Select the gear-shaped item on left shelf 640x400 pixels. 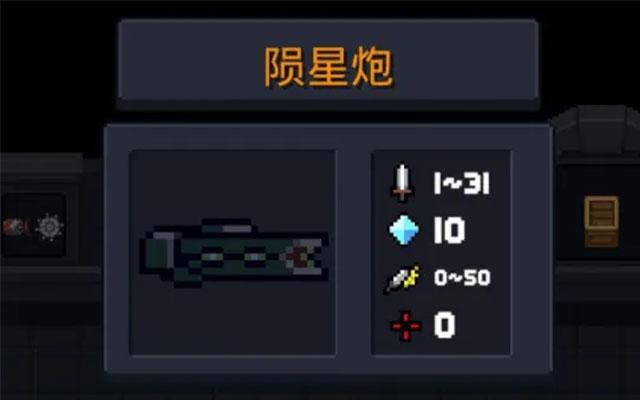pos(49,227)
